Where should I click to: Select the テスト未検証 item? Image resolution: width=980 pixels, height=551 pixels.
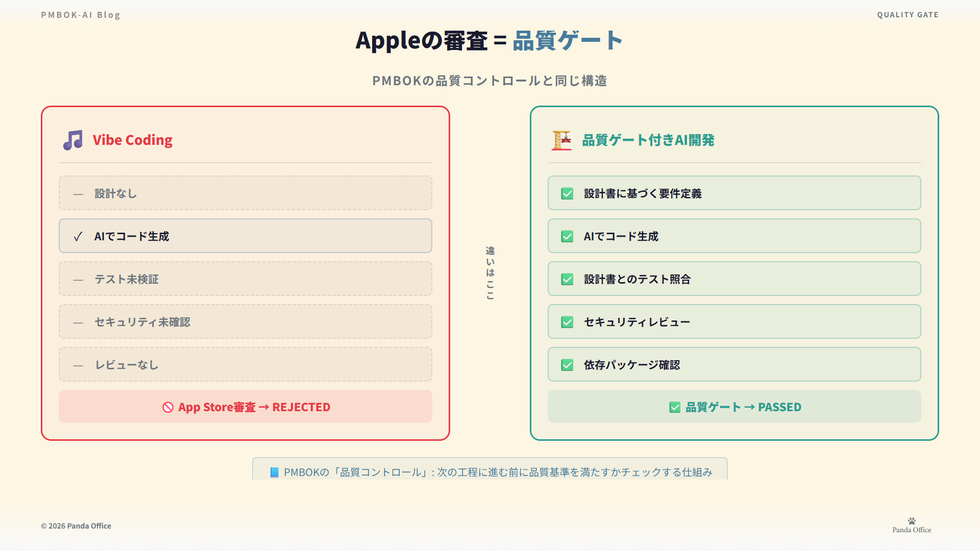(246, 279)
